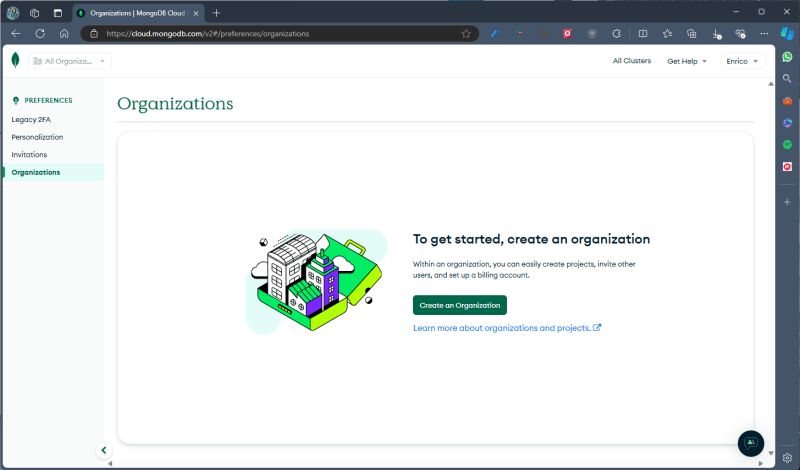Go back with the browser back arrow
The height and width of the screenshot is (470, 800).
[16, 34]
